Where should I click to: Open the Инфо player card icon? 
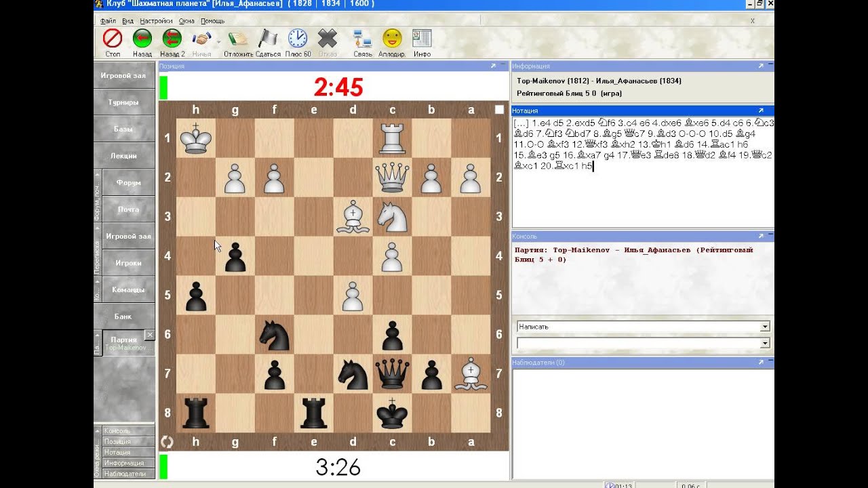(422, 38)
